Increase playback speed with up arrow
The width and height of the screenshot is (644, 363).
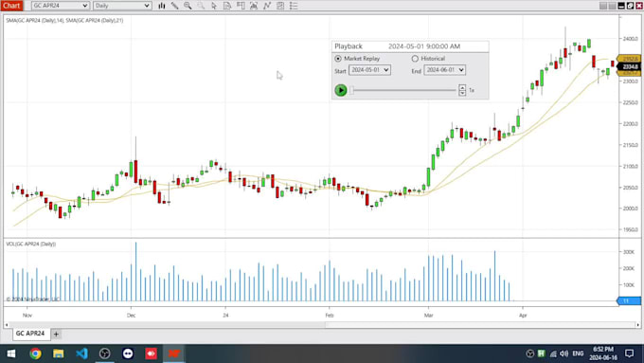(462, 87)
